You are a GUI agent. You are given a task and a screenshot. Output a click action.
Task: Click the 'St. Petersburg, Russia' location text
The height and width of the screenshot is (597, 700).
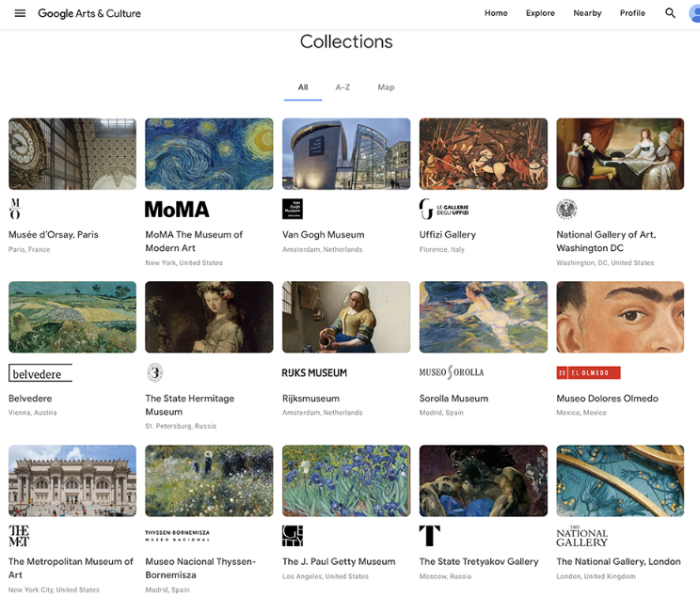point(181,426)
